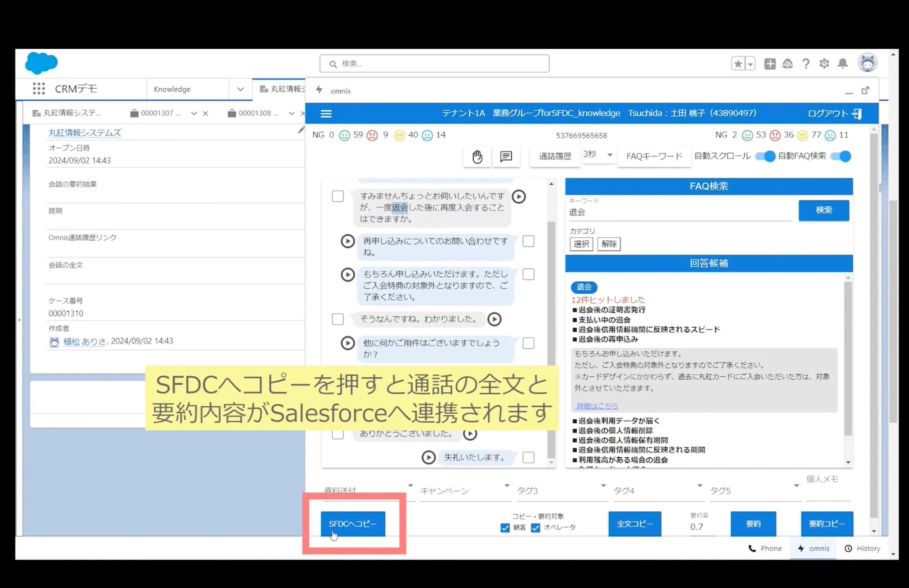Open the 詳細はこちら link
Viewport: 909px width, 588px height.
[x=597, y=406]
